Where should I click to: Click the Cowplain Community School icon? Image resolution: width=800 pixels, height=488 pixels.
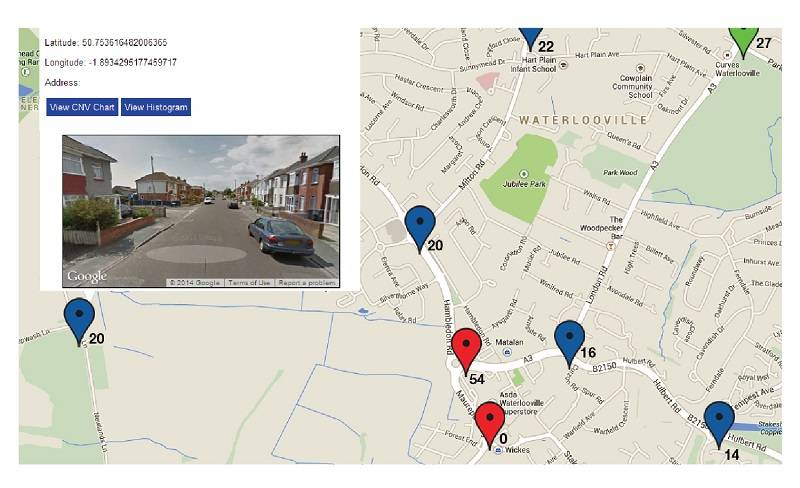coord(640,68)
